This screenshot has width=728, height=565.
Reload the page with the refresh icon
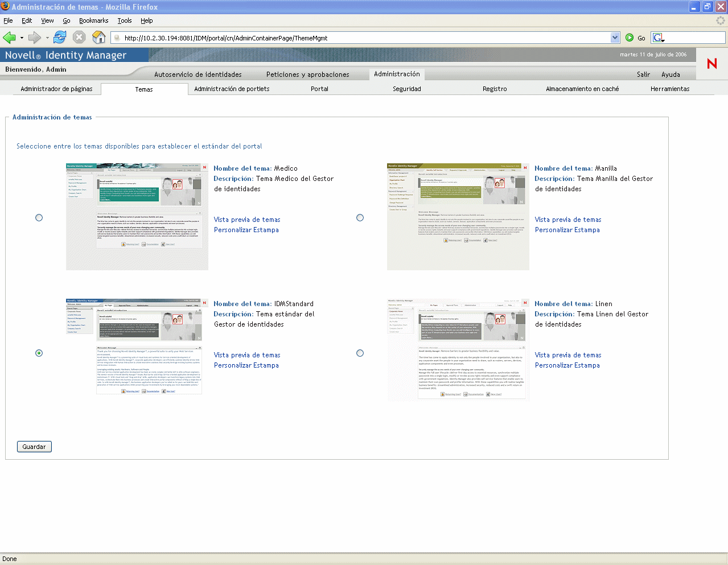[59, 38]
